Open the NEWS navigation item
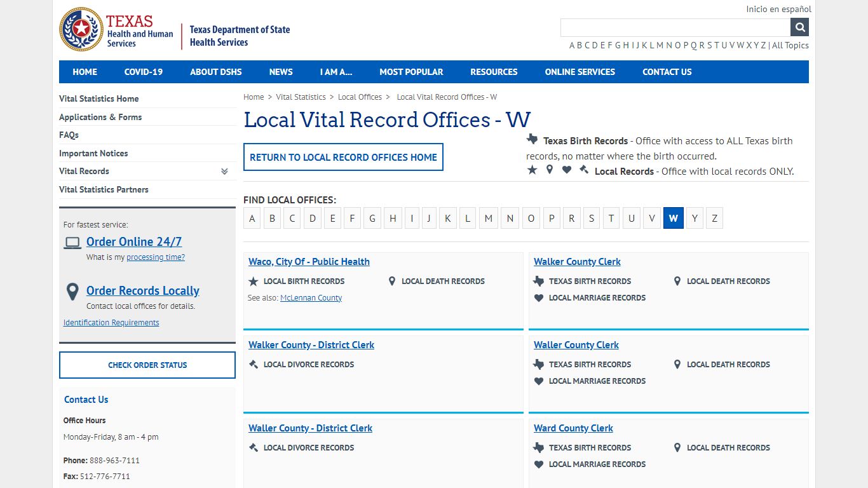The height and width of the screenshot is (488, 868). pos(281,72)
